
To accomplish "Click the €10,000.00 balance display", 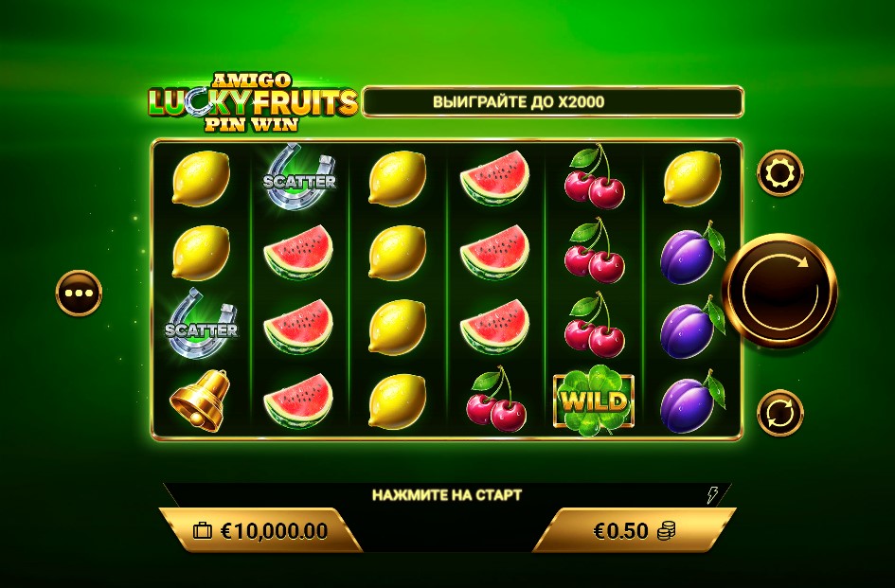I will pos(260,531).
